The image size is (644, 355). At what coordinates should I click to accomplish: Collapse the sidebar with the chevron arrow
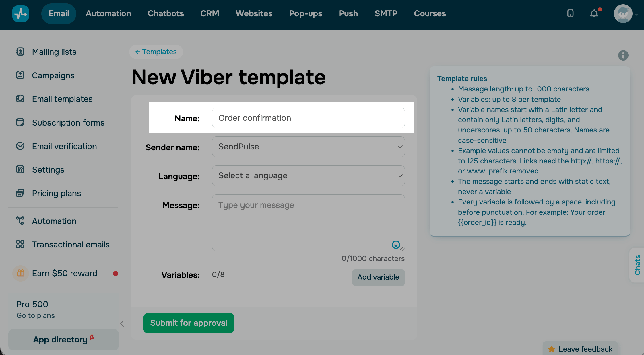click(122, 323)
